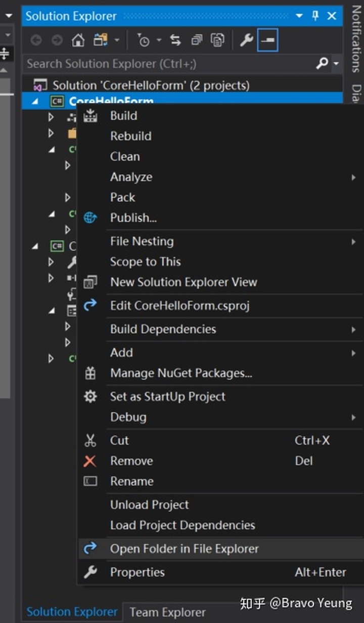Screen dimensions: 364x623
Task: Click Publish... with globe icon
Action: pos(220,218)
